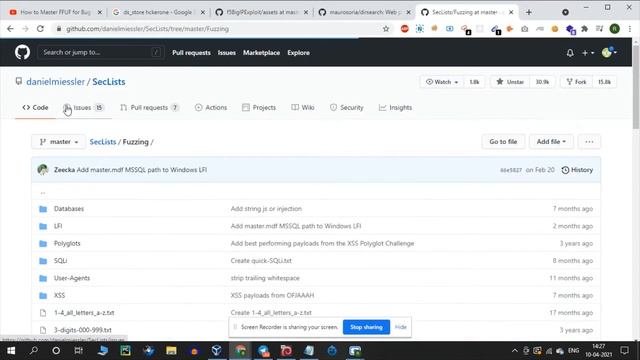Open Issues in the top navigation

[227, 53]
